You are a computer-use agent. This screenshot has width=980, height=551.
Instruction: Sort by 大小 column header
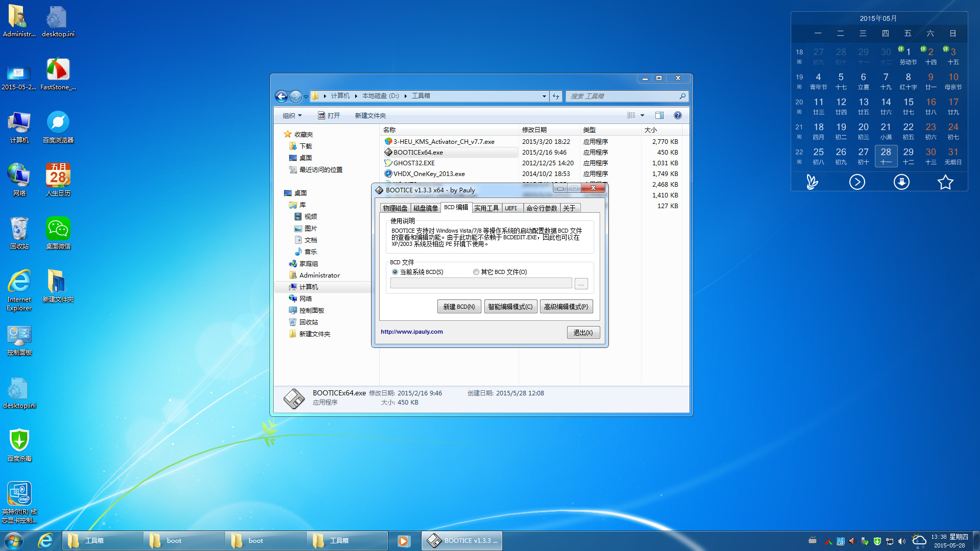pos(661,130)
